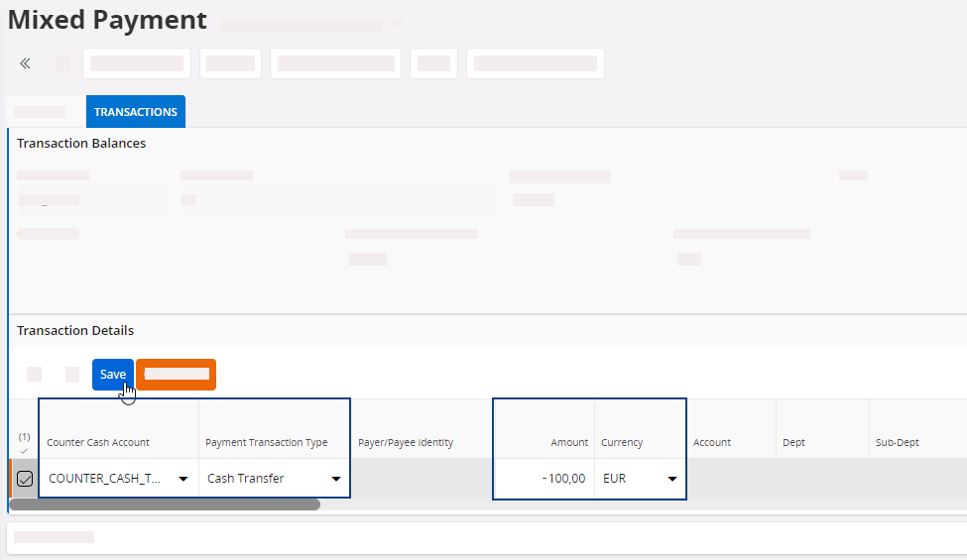
Task: Click the Amount field showing -100,00
Action: 544,479
